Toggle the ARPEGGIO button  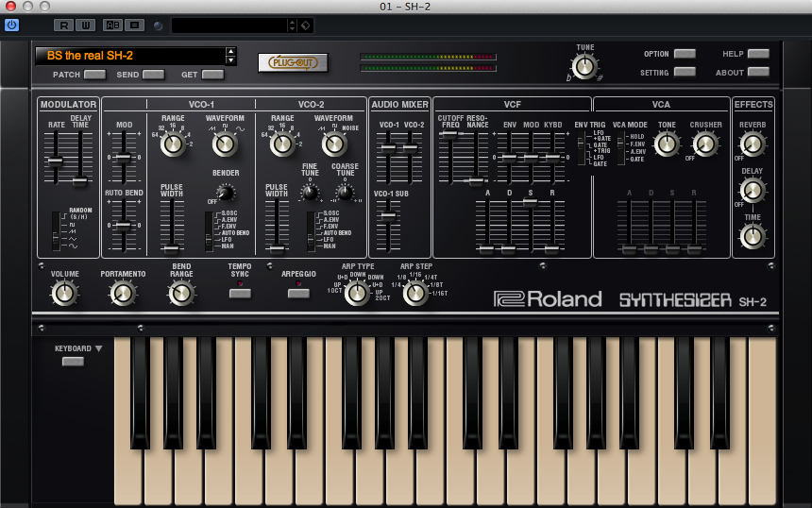coord(298,293)
